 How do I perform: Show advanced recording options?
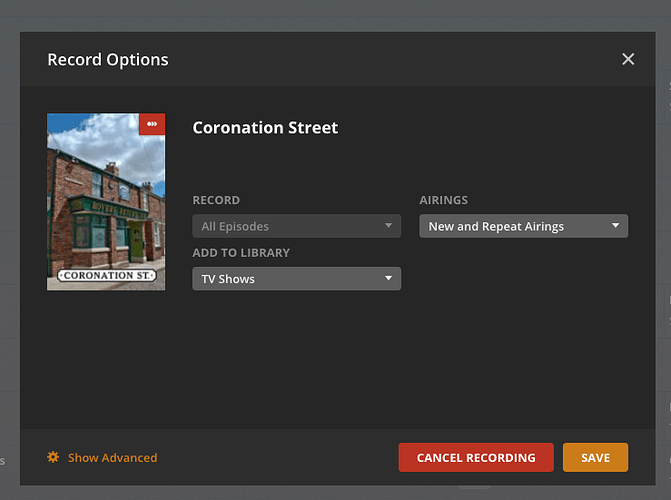[113, 458]
